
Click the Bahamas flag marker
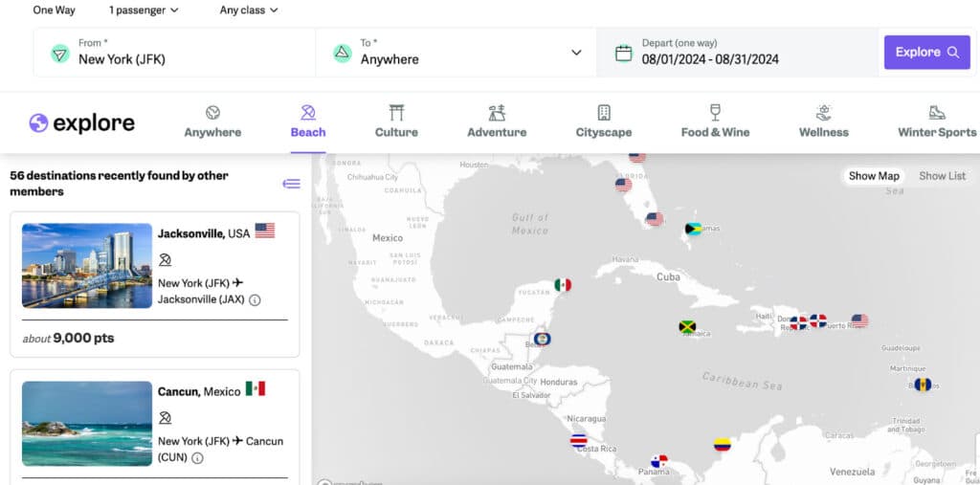[693, 230]
